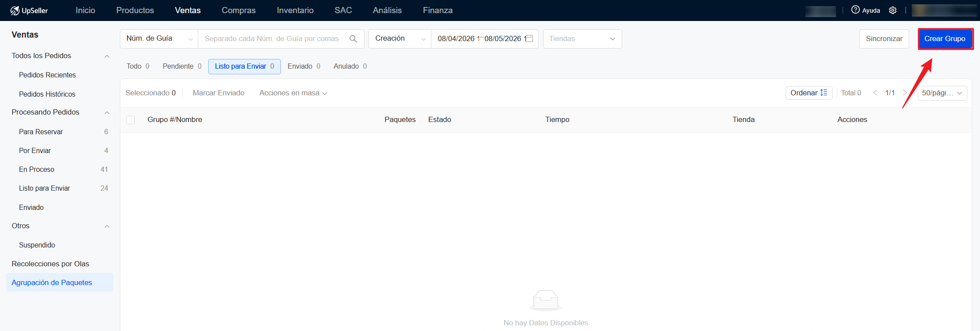Image resolution: width=980 pixels, height=331 pixels.
Task: Collapse Todos los Pedidos section
Action: click(107, 56)
